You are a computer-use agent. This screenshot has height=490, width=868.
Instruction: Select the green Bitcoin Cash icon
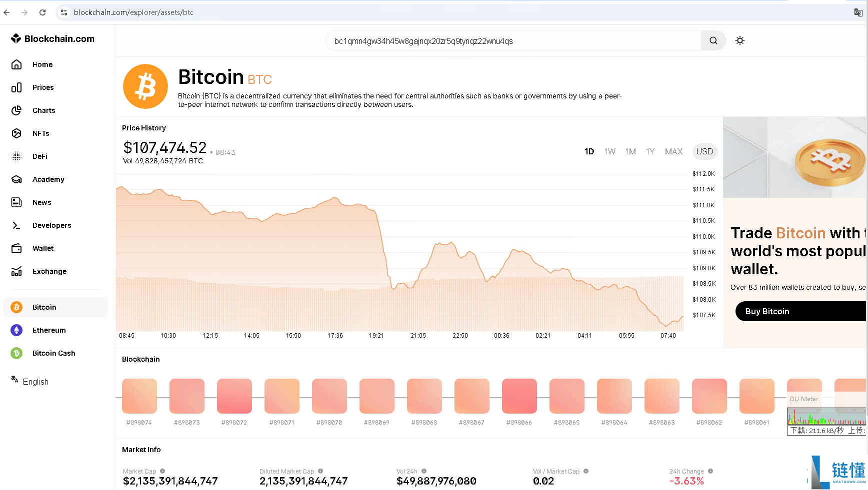click(x=16, y=353)
